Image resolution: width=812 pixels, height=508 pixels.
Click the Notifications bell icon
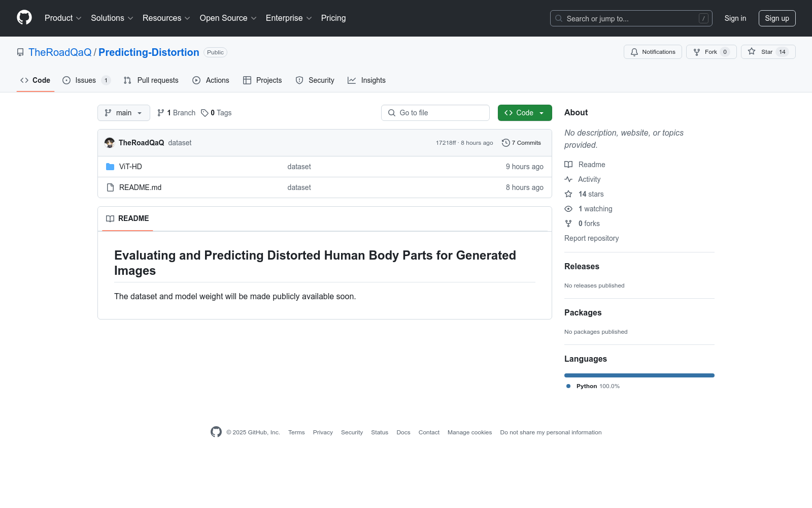pos(634,52)
